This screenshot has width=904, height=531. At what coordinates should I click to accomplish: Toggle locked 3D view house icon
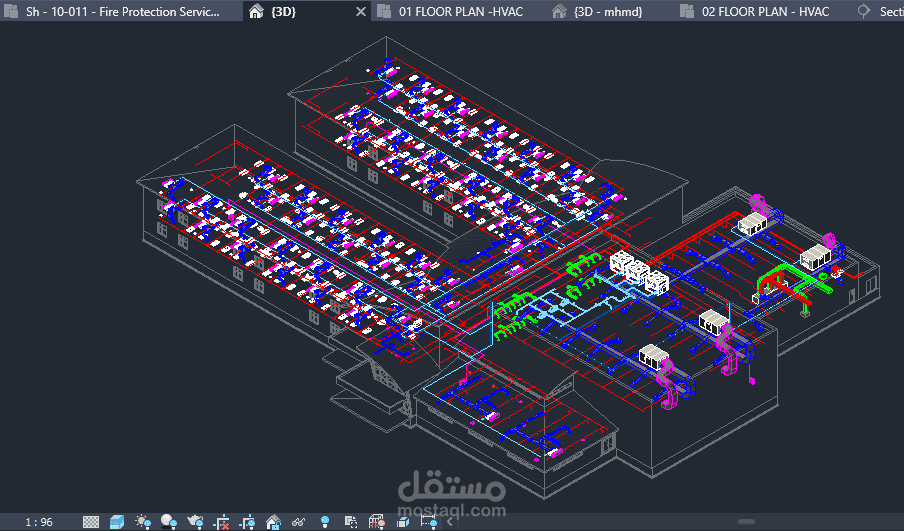(273, 522)
